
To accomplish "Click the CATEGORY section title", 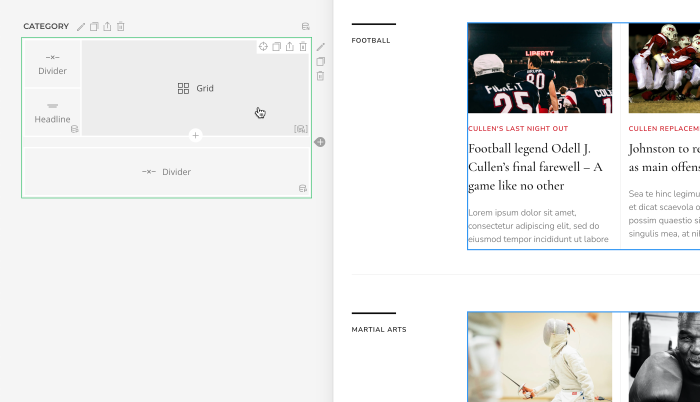I will [x=46, y=26].
